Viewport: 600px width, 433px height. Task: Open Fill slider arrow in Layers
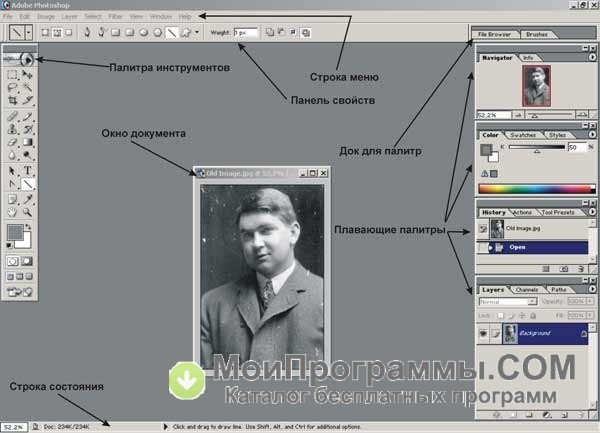[590, 316]
